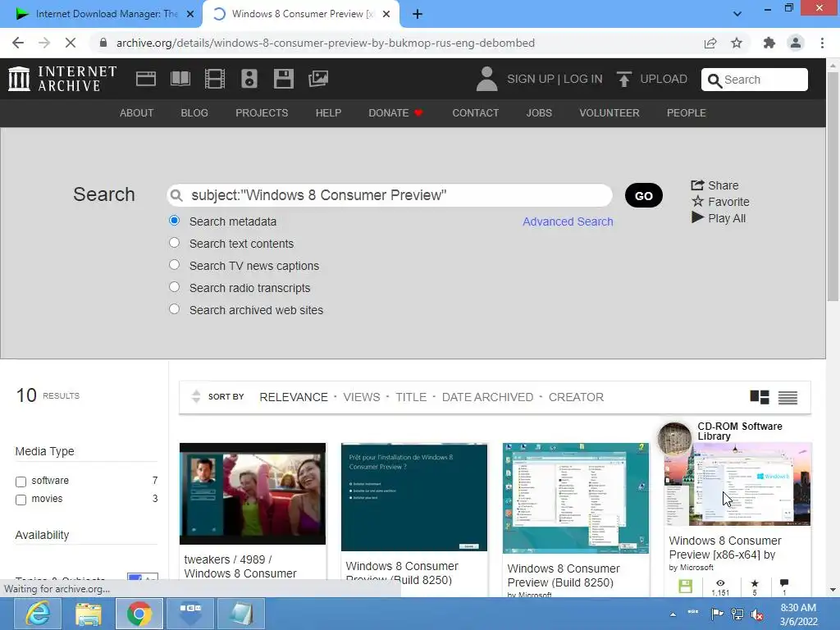This screenshot has height=630, width=840.
Task: Sort results by TITLE
Action: click(411, 397)
